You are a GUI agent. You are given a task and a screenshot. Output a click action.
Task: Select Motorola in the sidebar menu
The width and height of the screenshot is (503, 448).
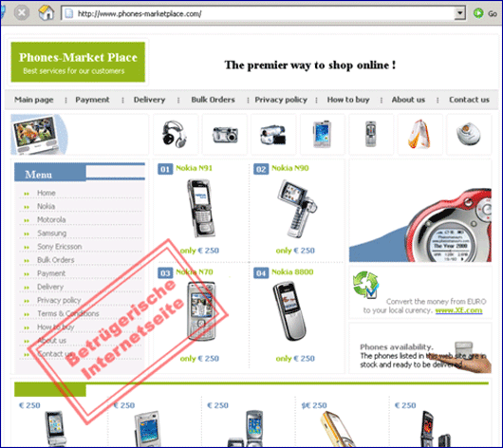coord(51,220)
